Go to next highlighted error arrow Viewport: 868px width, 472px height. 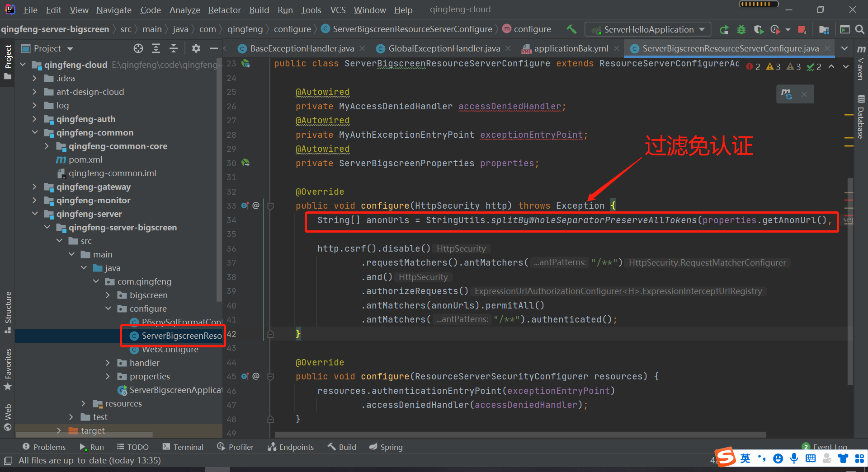[846, 66]
